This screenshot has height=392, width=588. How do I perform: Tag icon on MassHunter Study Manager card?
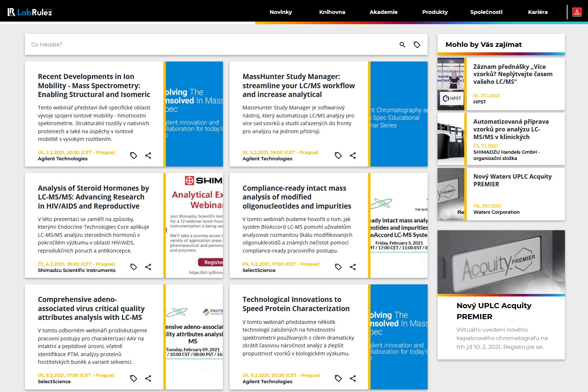tap(338, 156)
